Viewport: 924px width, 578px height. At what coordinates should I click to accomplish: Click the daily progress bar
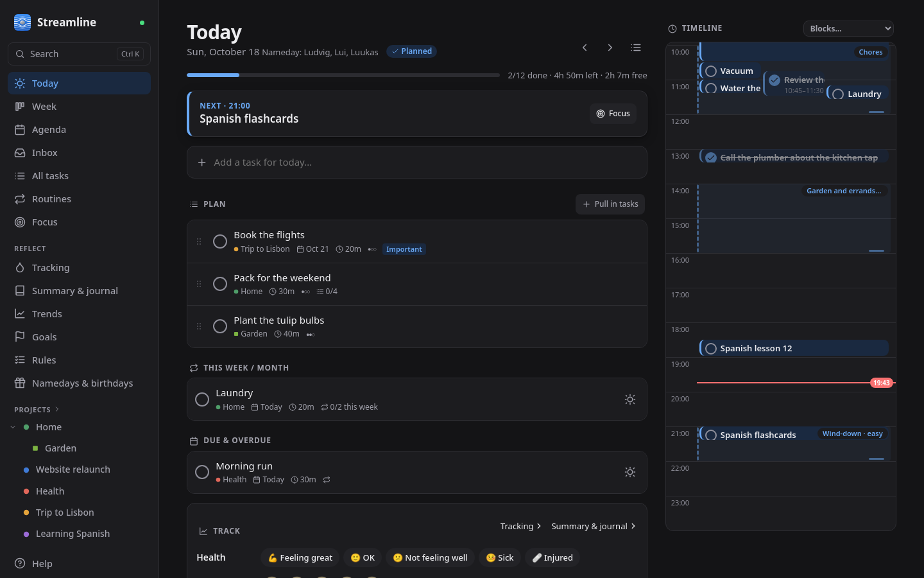343,75
